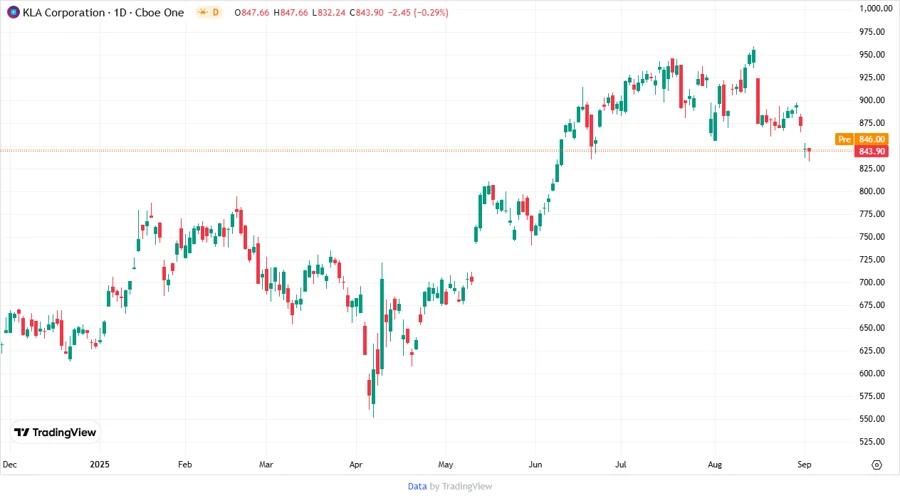Screen dimensions: 900x498
Task: Click the 1,000.00 price axis label
Action: [x=875, y=8]
